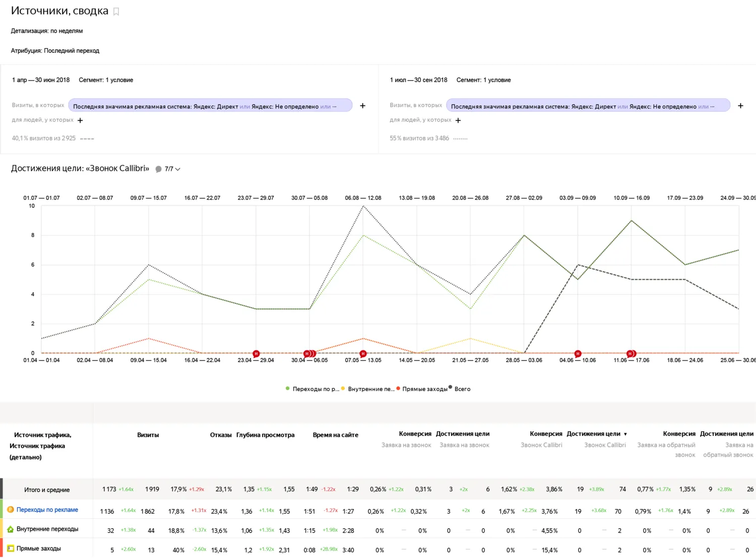This screenshot has width=756, height=560.
Task: Bookmark the Источники, сводка report
Action: pos(116,12)
